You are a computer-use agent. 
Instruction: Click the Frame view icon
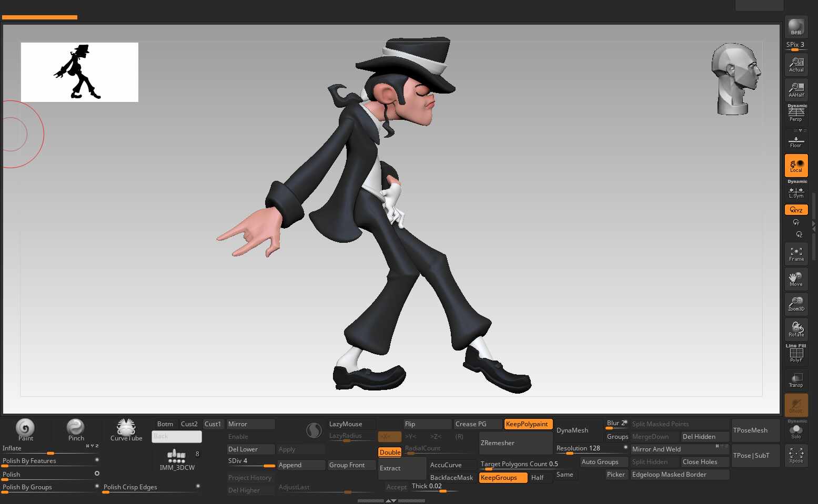coord(796,254)
